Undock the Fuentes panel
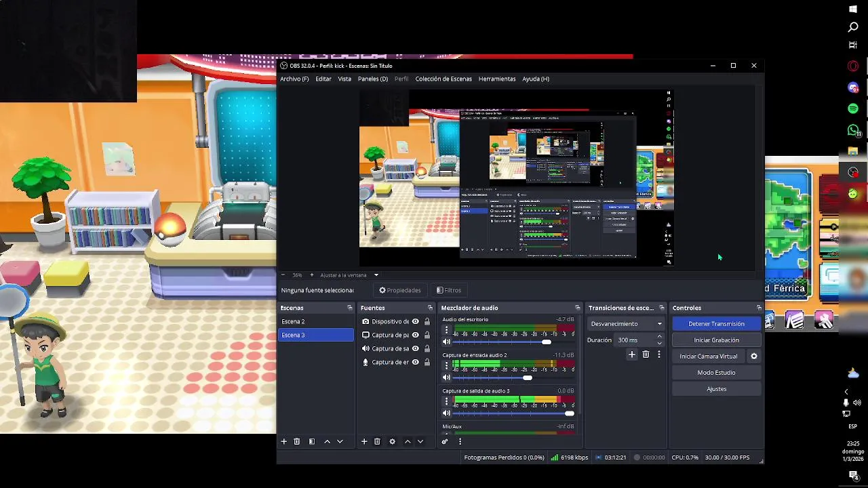This screenshot has height=488, width=868. 429,308
